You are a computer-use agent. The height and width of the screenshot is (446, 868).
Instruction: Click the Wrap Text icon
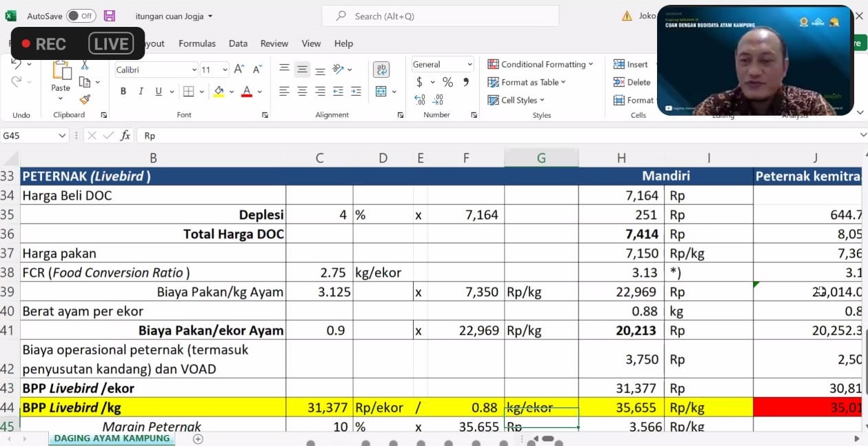click(x=381, y=70)
